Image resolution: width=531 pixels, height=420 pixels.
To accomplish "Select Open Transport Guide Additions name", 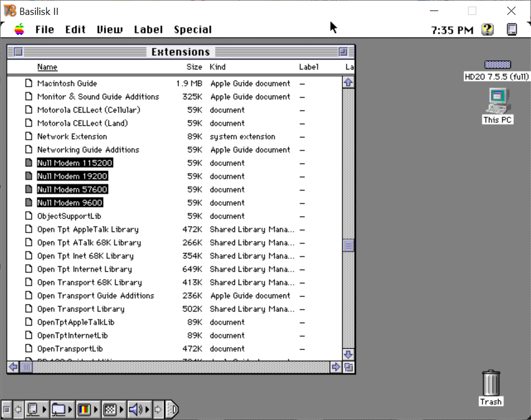I will point(96,295).
